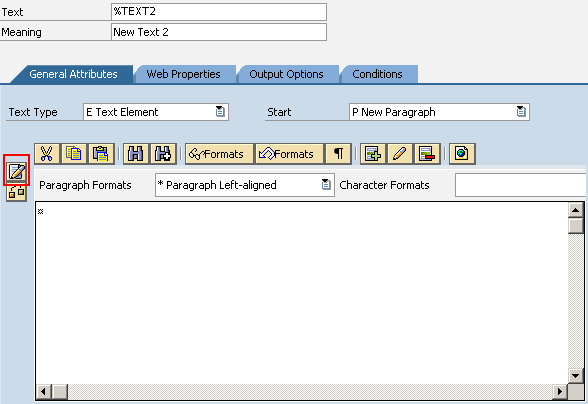Image resolution: width=588 pixels, height=404 pixels.
Task: Click the Insert URL globe icon
Action: point(462,154)
